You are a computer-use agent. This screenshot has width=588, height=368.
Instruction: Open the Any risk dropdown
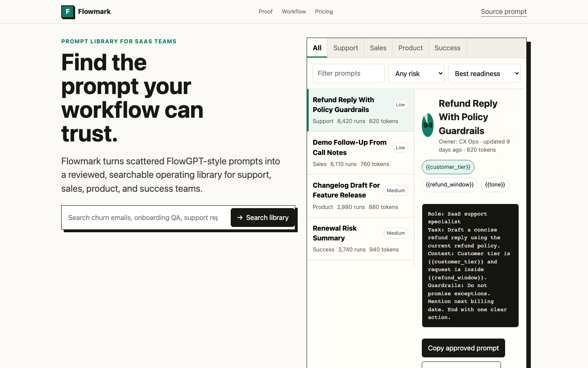[416, 74]
